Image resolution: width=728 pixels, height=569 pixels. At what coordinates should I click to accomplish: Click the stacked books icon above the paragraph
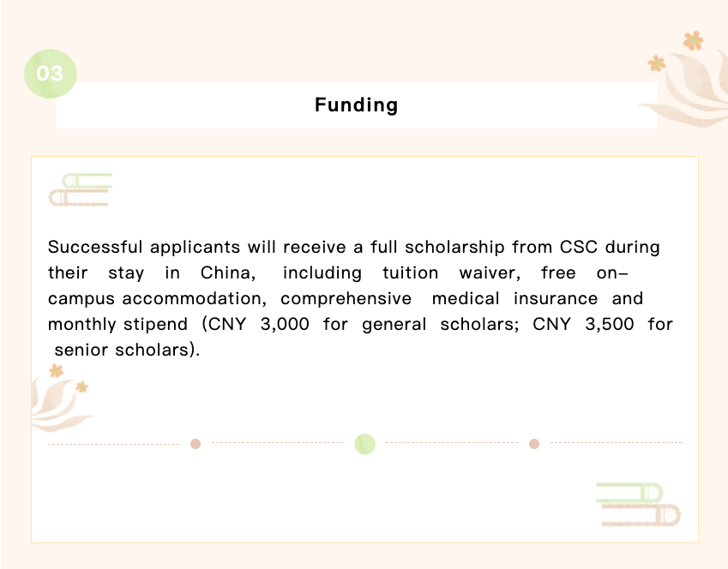tap(81, 189)
